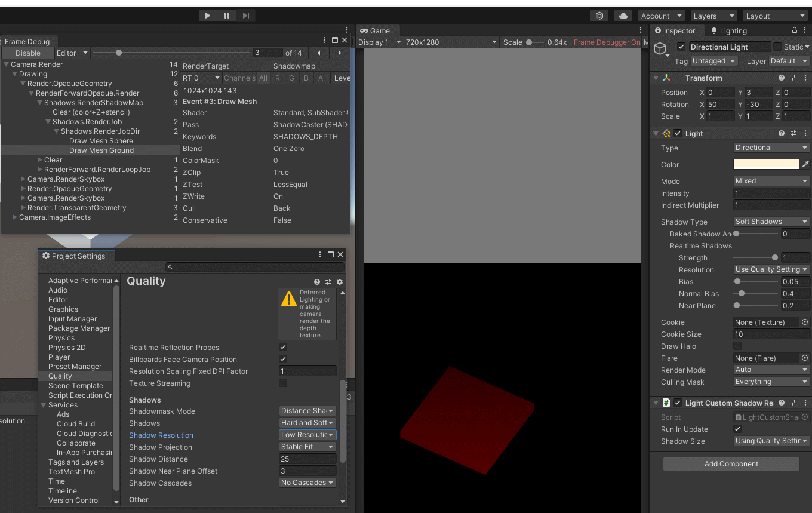Click the cloud services icon

coord(623,16)
